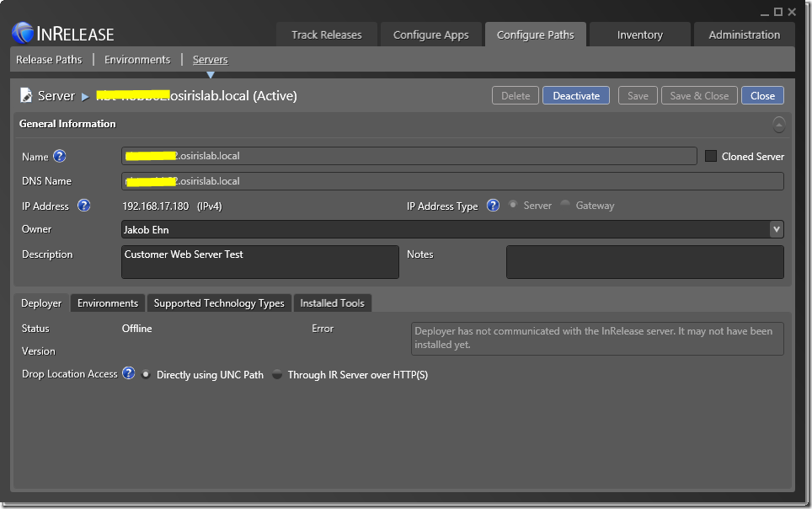The image size is (812, 509).
Task: Switch to the server Environments tab
Action: coord(108,303)
